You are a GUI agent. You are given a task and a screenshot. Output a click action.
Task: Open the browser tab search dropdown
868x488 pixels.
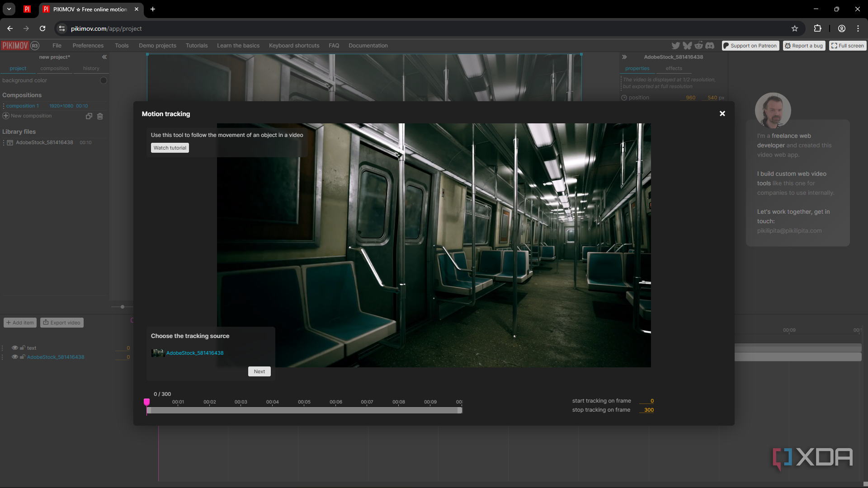(9, 9)
